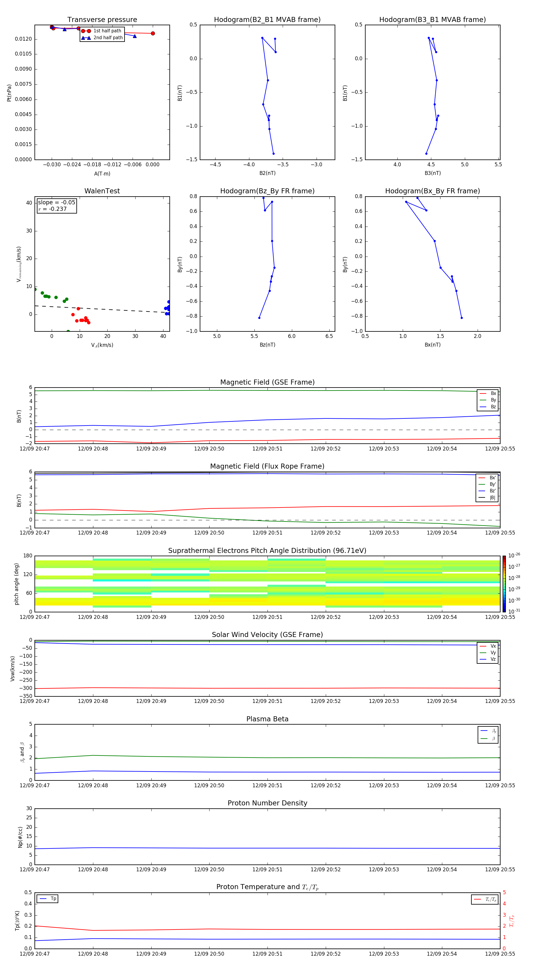Click the 'WalenTest' plot title
The width and height of the screenshot is (535, 980).
[x=102, y=191]
